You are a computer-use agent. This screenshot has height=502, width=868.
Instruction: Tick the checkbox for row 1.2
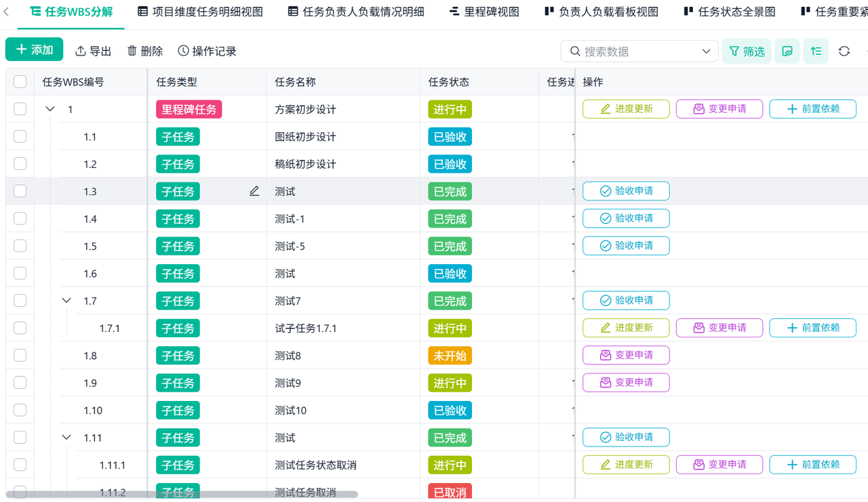(x=20, y=164)
